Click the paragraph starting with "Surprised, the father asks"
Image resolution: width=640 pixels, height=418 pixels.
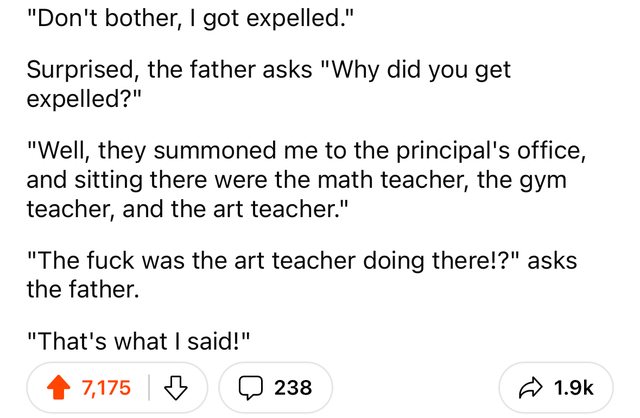(268, 83)
